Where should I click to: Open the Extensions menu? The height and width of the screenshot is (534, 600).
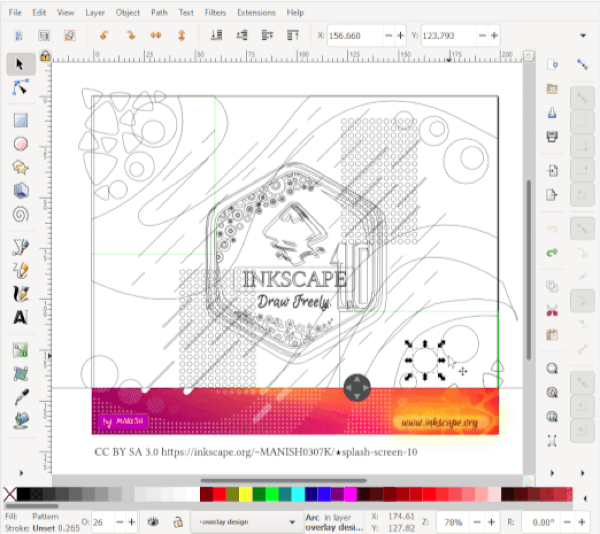pyautogui.click(x=256, y=13)
